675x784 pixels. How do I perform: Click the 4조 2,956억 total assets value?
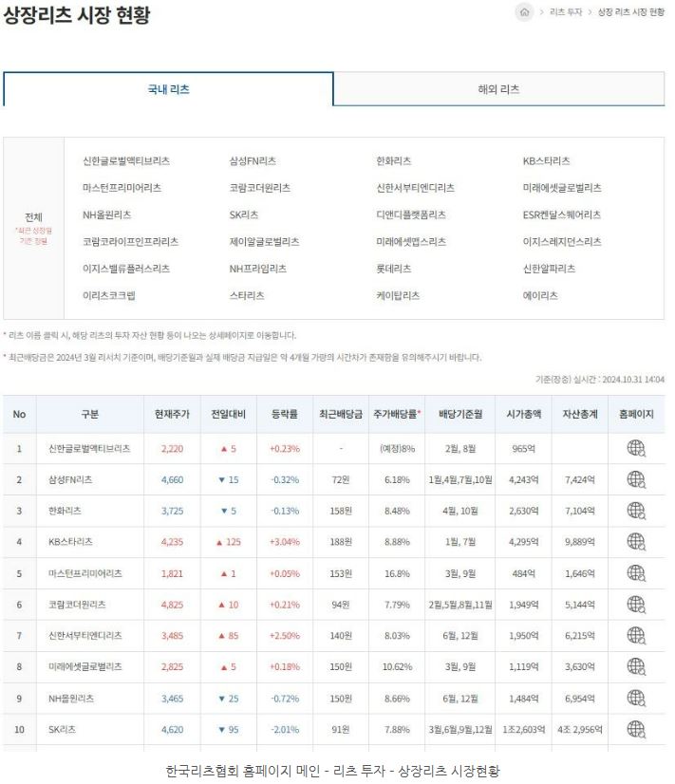tap(580, 730)
